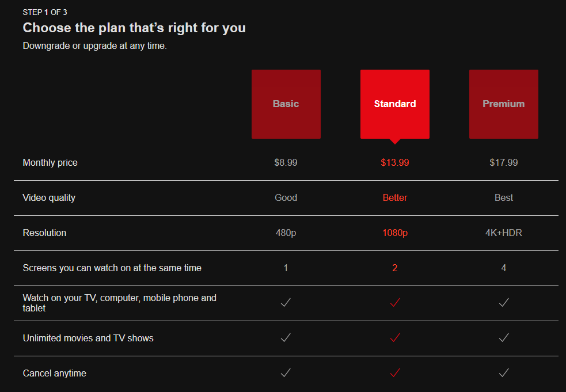Click the Basic checkmark in Unlimited movies row
Viewport: 566px width, 392px height.
click(286, 338)
